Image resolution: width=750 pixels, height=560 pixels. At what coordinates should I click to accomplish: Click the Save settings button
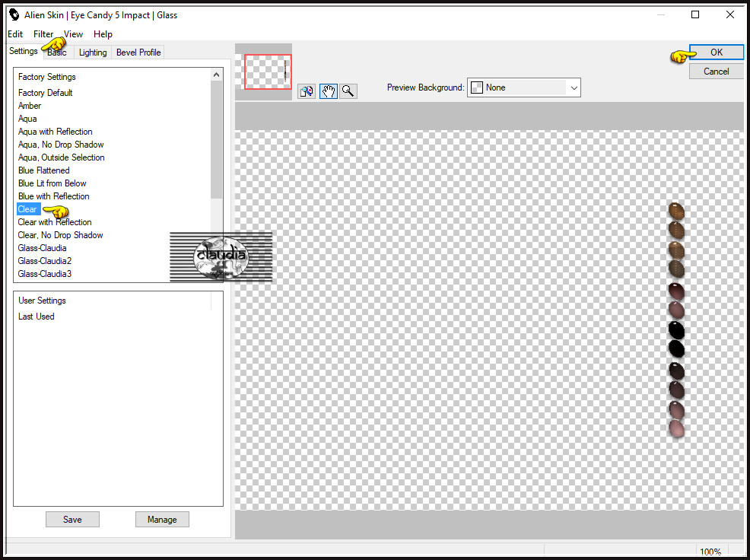tap(73, 520)
